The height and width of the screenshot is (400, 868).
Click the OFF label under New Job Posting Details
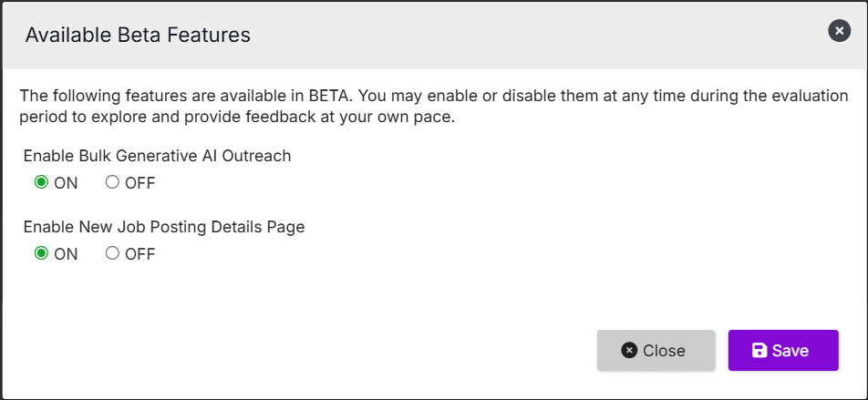coord(139,254)
